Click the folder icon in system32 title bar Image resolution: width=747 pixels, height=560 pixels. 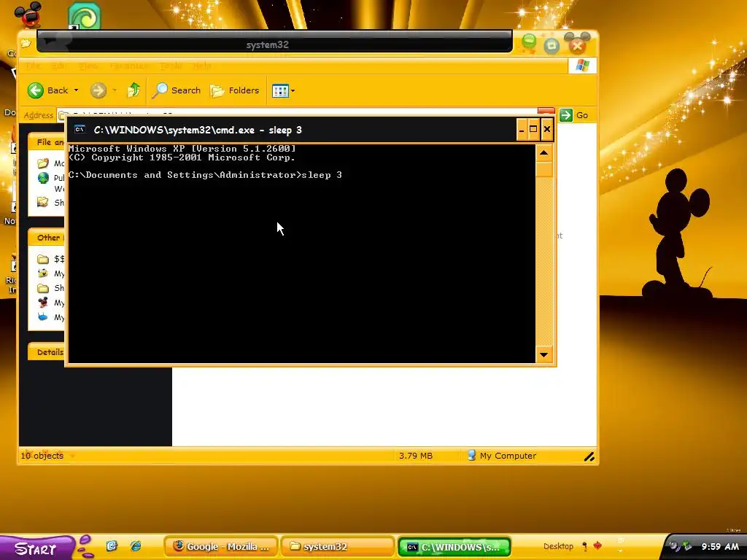26,44
